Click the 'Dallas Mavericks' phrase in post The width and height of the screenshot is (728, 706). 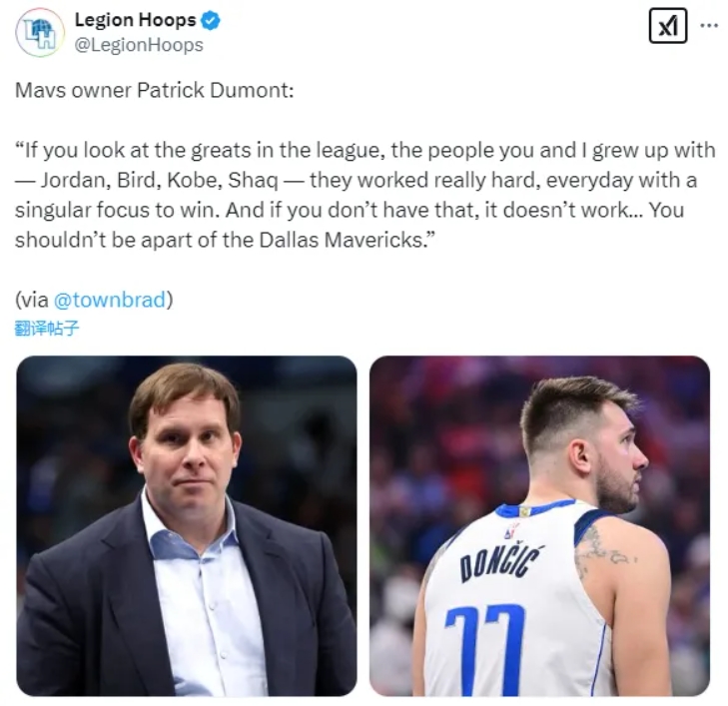pyautogui.click(x=340, y=240)
